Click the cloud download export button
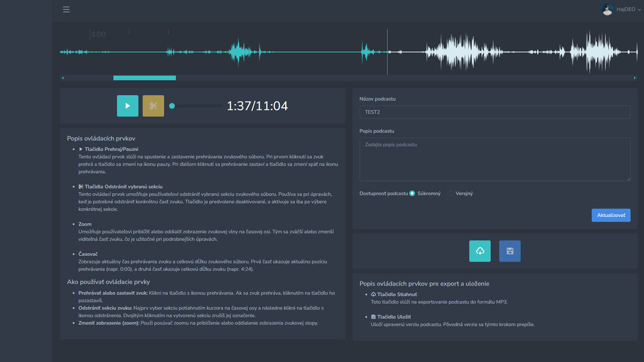Image resolution: width=644 pixels, height=362 pixels. [480, 251]
